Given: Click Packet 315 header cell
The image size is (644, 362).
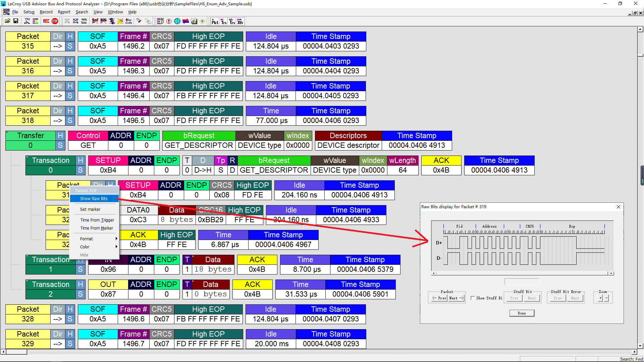Looking at the screenshot, I should pos(28,37).
